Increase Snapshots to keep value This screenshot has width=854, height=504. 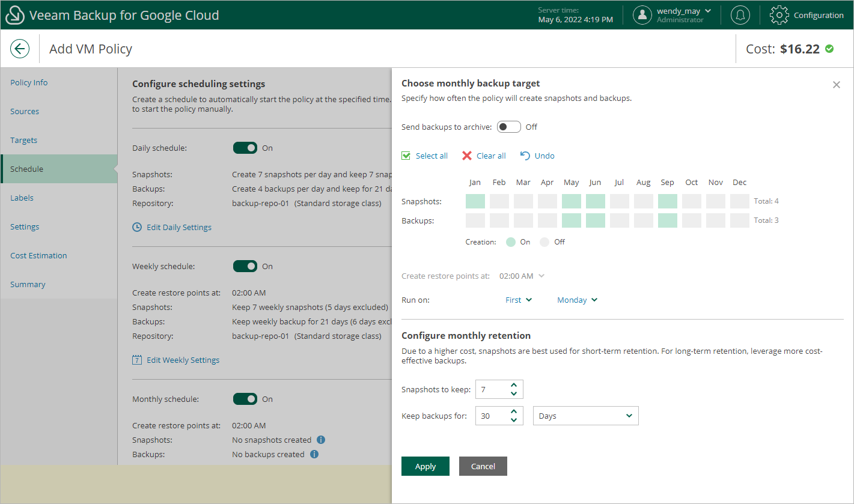(x=514, y=386)
